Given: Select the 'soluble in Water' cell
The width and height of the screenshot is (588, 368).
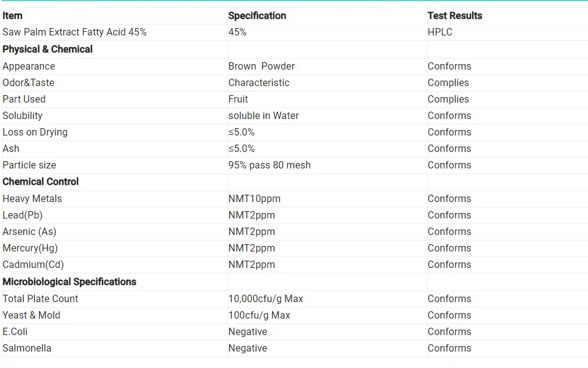Looking at the screenshot, I should [264, 116].
